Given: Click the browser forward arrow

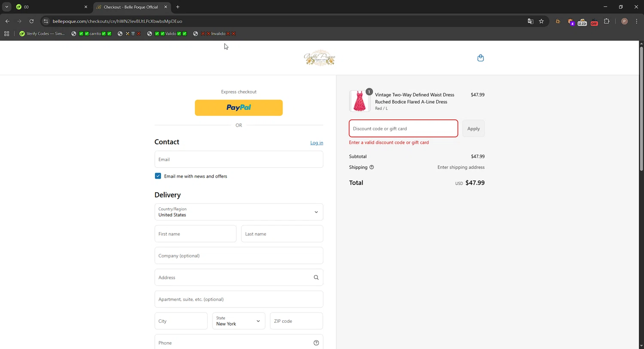Looking at the screenshot, I should click(x=19, y=21).
